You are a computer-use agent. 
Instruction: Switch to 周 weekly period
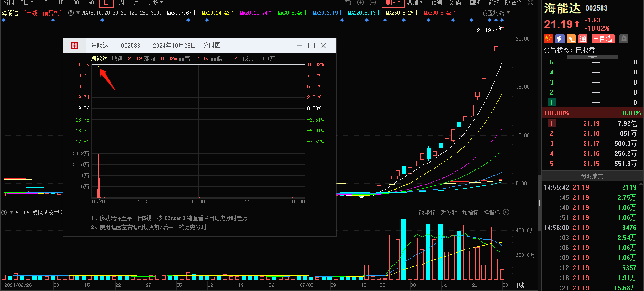point(121,3)
